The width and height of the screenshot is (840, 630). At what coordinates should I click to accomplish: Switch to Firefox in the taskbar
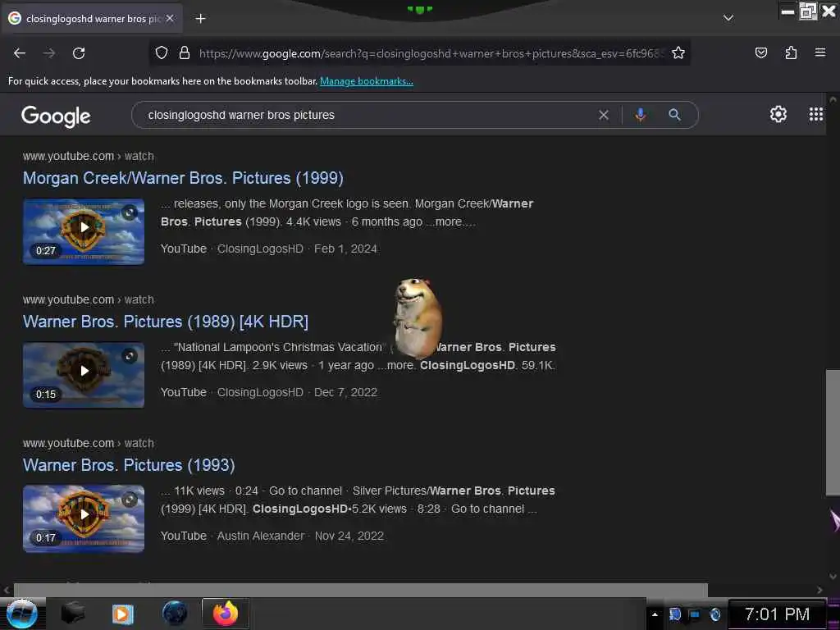(225, 614)
